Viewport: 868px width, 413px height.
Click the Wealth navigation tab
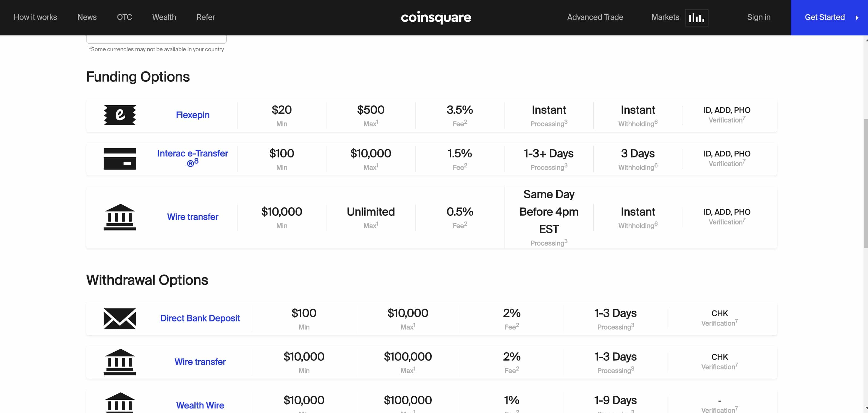[x=164, y=17]
